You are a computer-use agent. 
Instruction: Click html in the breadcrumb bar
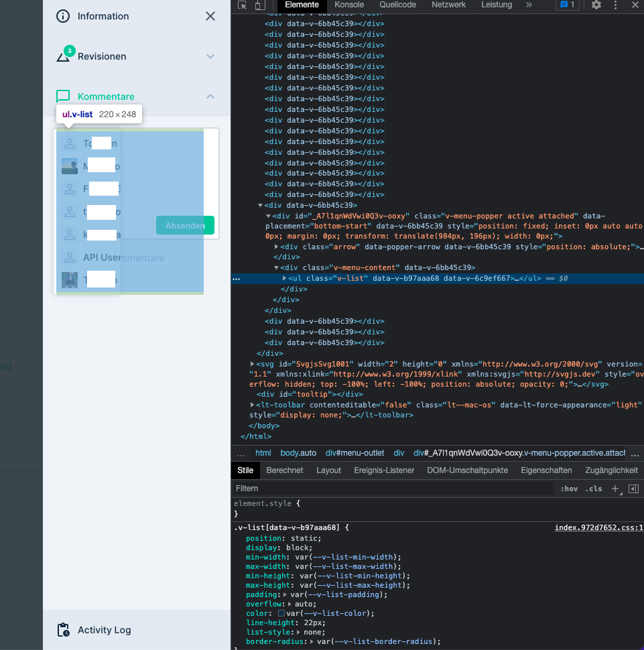263,453
